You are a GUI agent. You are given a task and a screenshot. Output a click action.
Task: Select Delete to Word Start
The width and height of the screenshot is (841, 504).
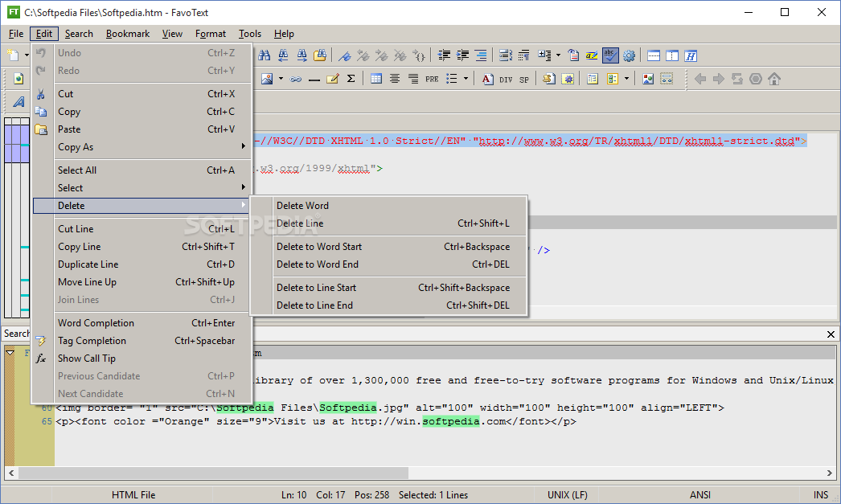point(389,247)
